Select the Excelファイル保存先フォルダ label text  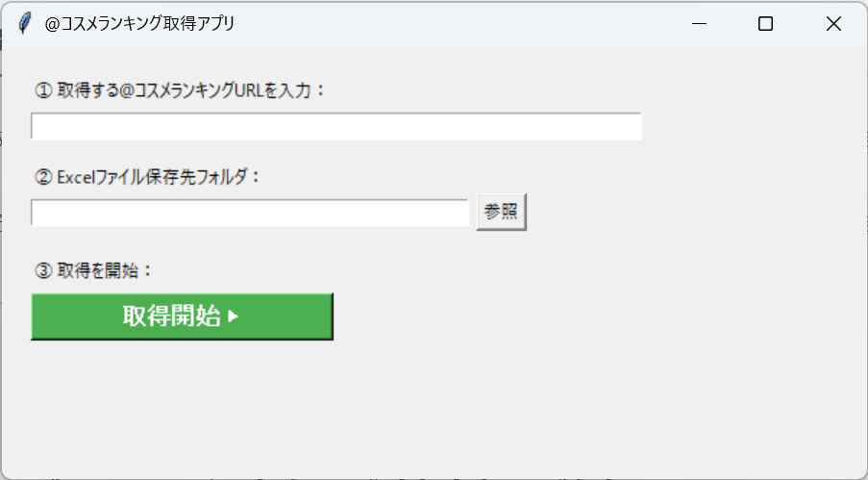[158, 177]
